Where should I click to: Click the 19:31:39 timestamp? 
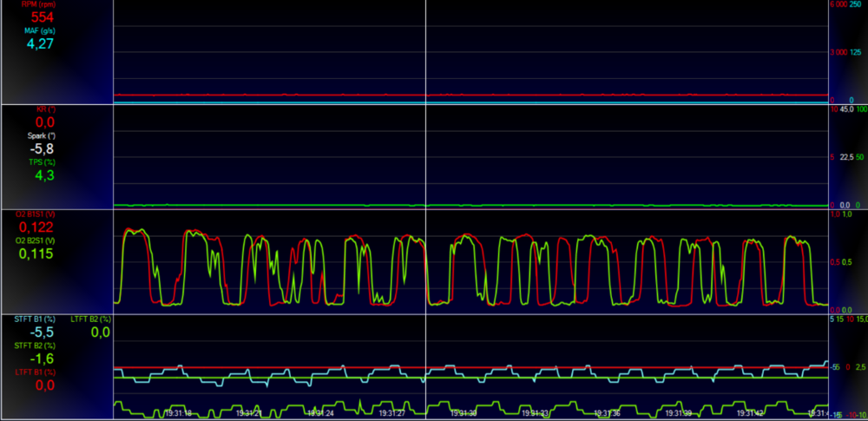(675, 413)
